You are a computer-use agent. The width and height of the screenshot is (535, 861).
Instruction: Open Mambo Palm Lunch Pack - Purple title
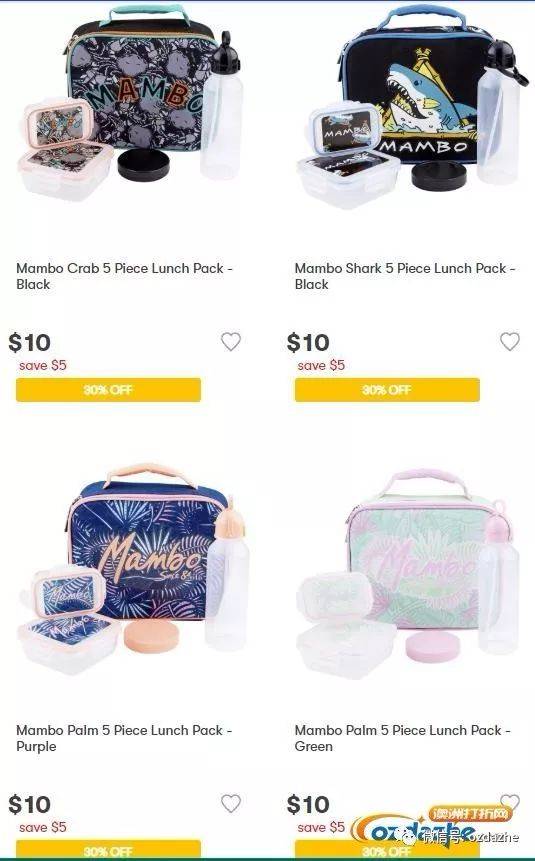(124, 738)
